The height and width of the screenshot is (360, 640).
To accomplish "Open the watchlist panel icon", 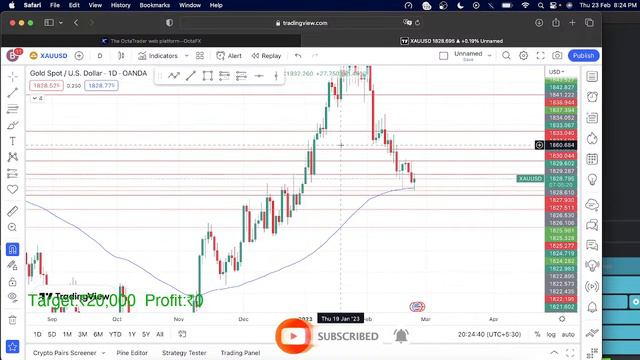I will click(592, 76).
